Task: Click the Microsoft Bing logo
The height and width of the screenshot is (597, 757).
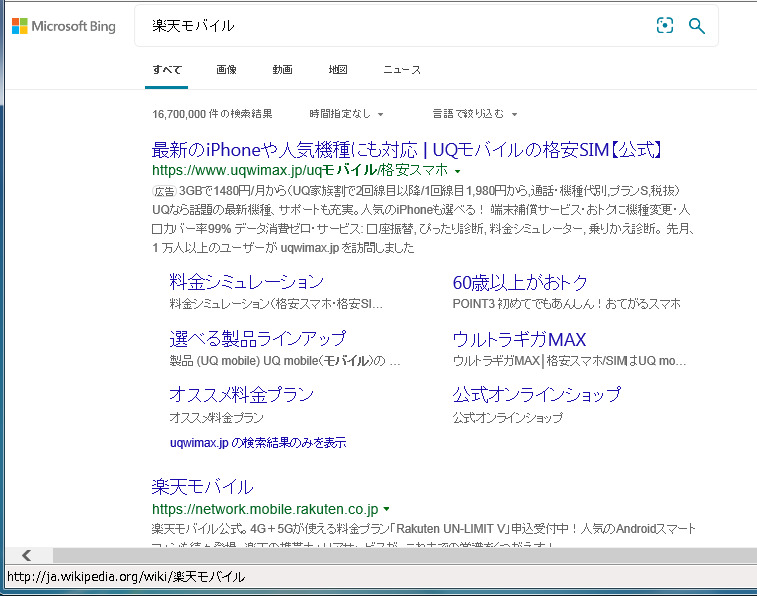Action: [63, 26]
